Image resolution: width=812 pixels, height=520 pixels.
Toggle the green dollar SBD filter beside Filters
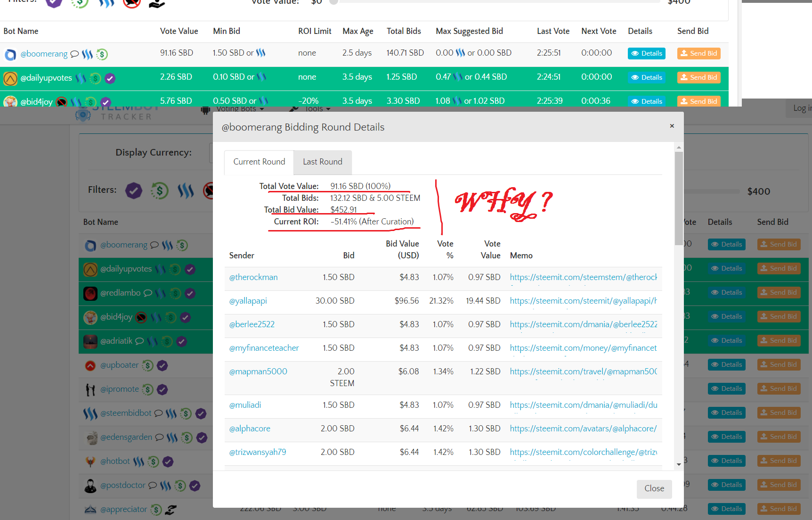point(160,190)
